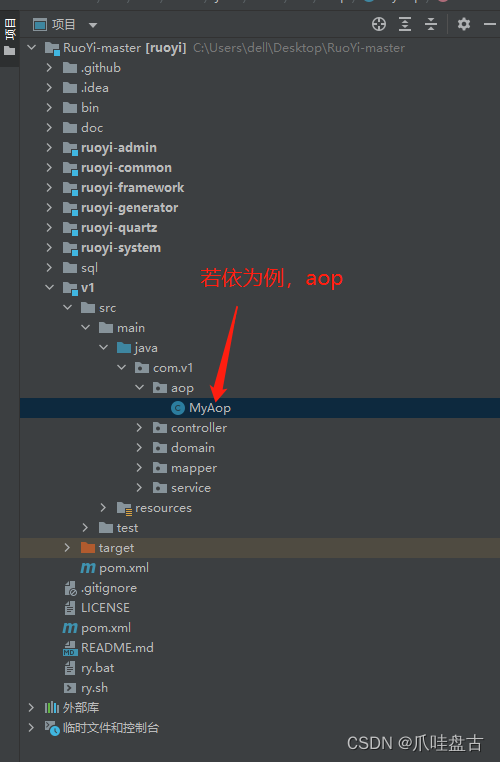Expand the controller package
This screenshot has height=762, width=500.
(139, 428)
